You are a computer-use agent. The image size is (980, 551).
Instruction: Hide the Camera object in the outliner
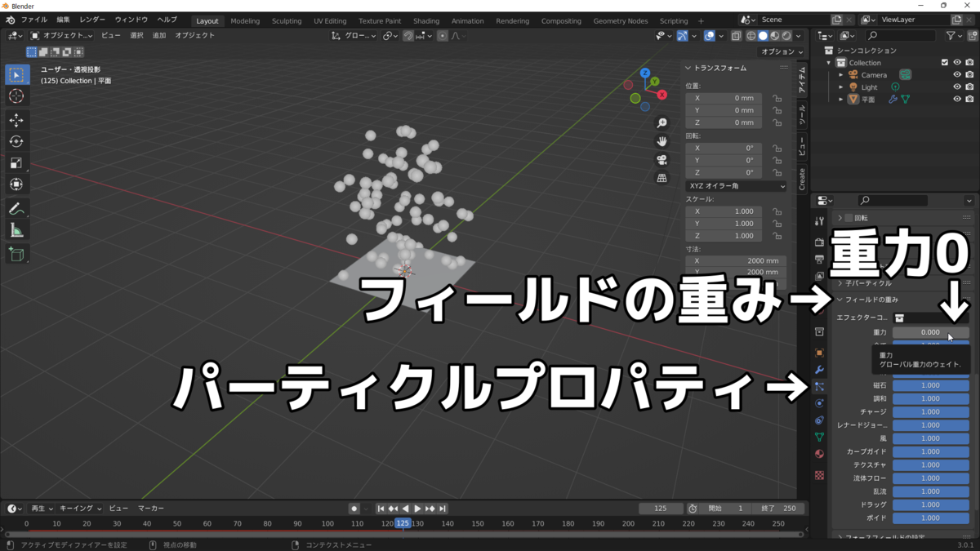957,74
